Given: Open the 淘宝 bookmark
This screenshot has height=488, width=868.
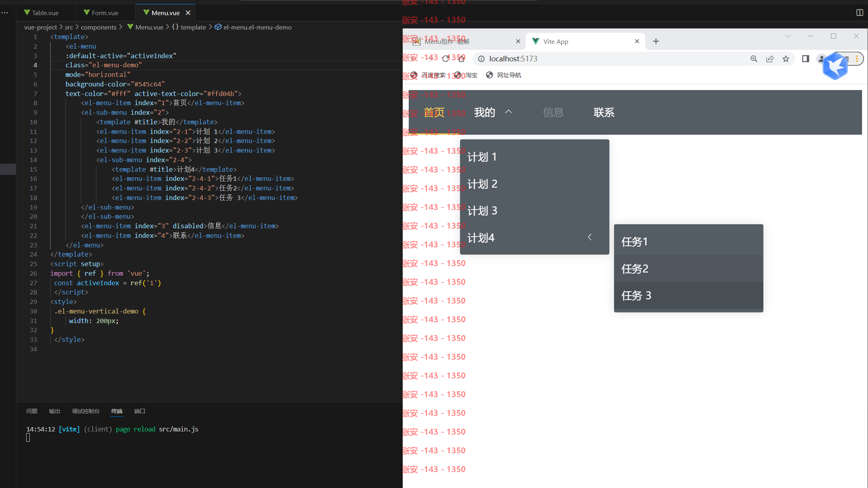Looking at the screenshot, I should pos(466,75).
